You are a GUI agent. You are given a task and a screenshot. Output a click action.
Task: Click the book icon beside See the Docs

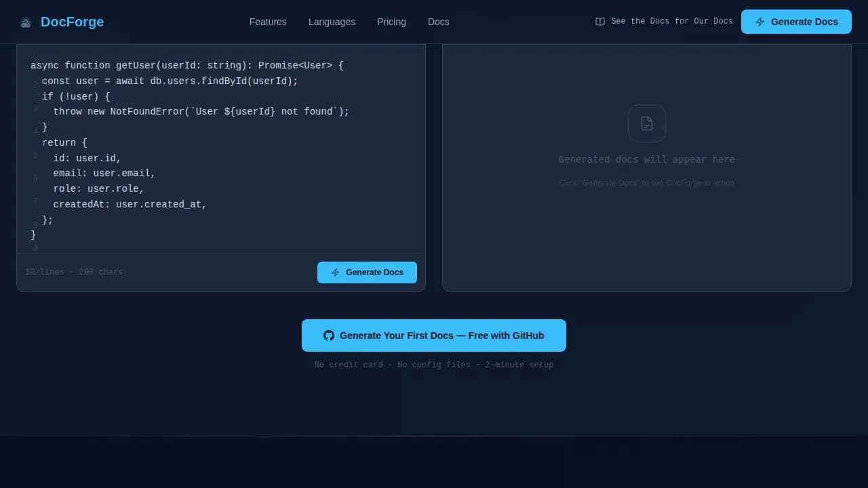pyautogui.click(x=600, y=22)
